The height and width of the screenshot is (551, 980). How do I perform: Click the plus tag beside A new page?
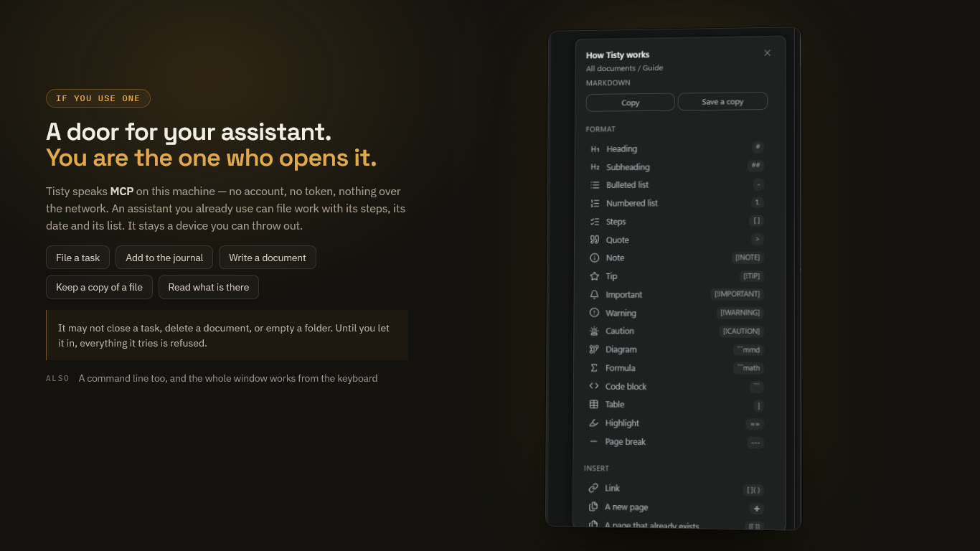click(756, 509)
